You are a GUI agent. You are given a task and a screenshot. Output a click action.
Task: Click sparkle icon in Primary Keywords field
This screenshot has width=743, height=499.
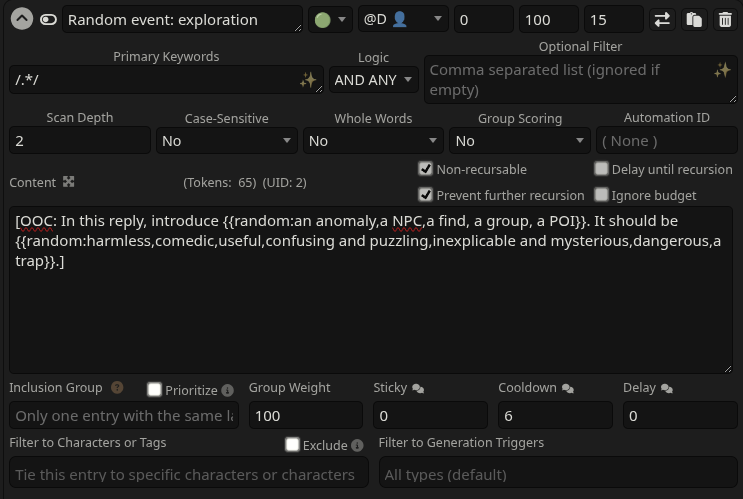click(x=308, y=80)
